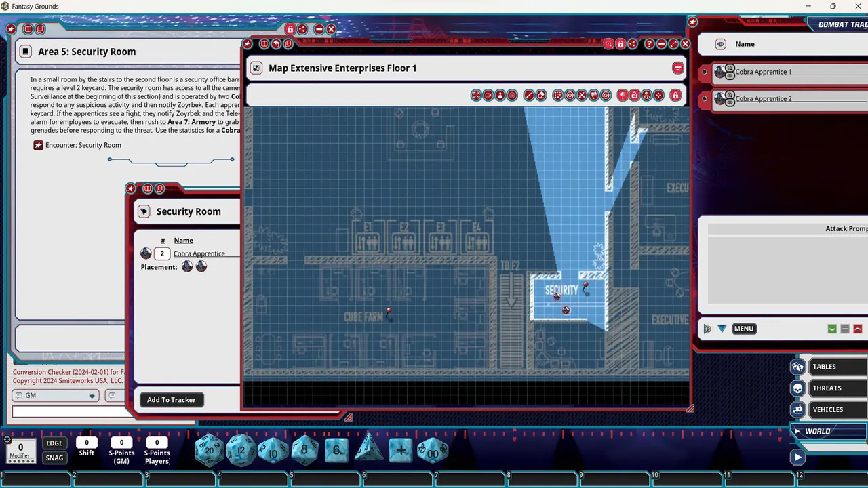Click the first placement token in Security Room
Viewport: 868px width, 488px height.
[x=187, y=267]
